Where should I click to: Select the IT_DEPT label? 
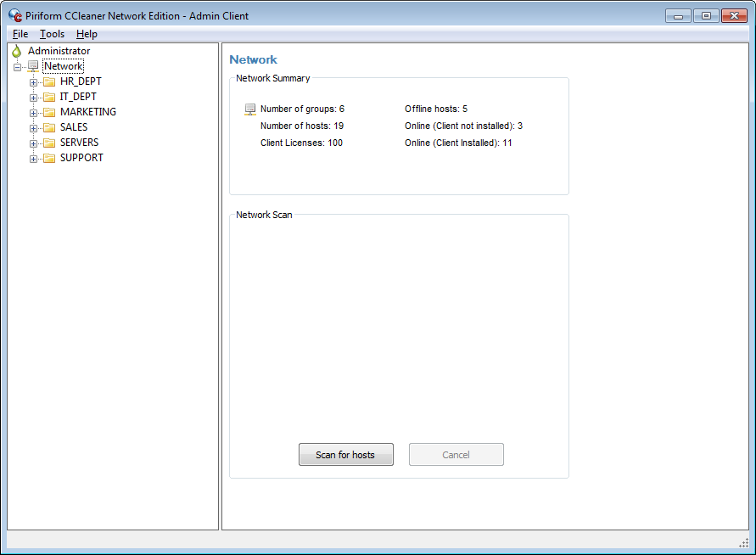[78, 97]
